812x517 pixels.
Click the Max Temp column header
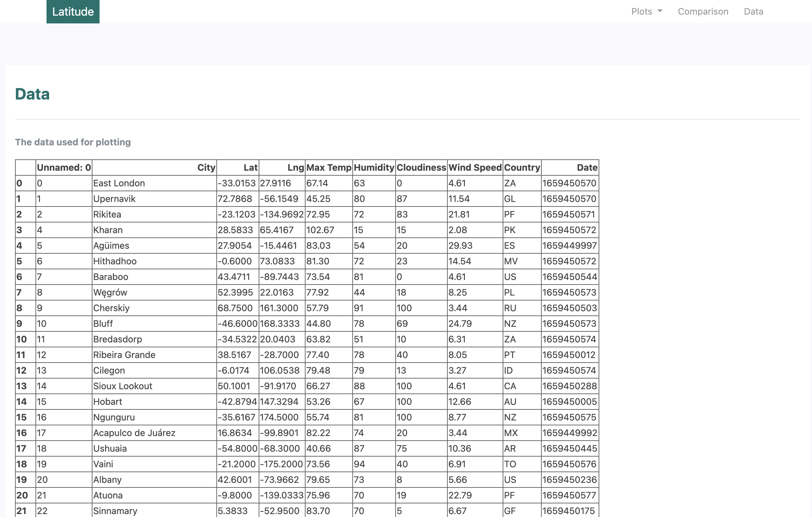(328, 167)
